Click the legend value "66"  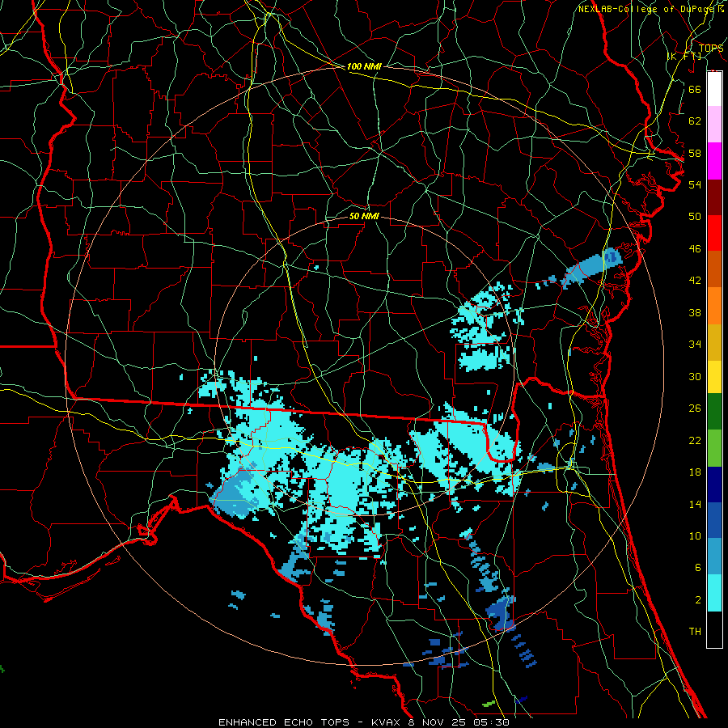click(695, 89)
